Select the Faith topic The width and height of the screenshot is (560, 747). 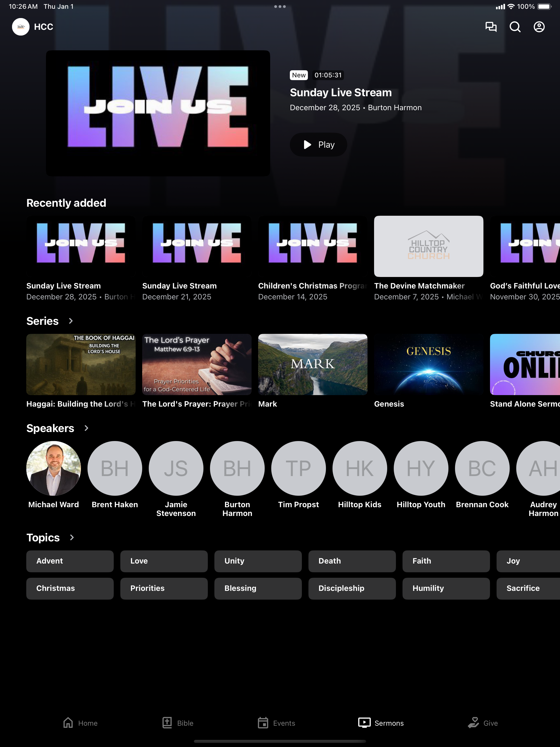(446, 561)
